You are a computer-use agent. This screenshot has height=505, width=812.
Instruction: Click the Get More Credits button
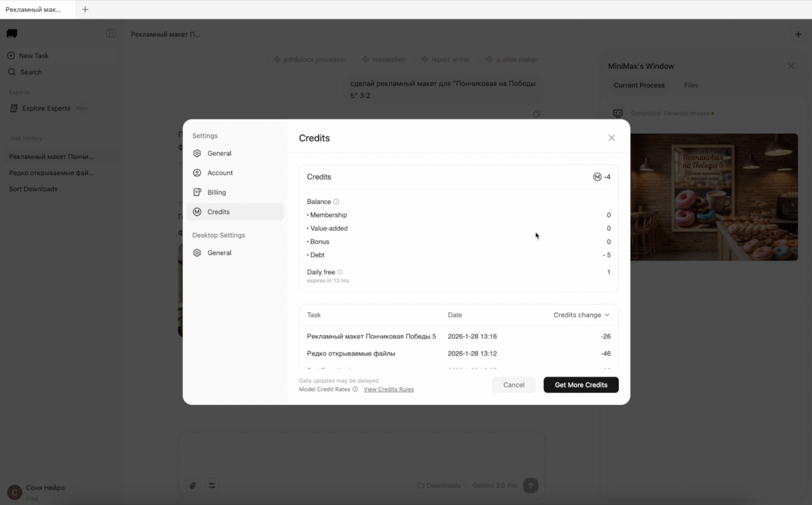point(580,385)
